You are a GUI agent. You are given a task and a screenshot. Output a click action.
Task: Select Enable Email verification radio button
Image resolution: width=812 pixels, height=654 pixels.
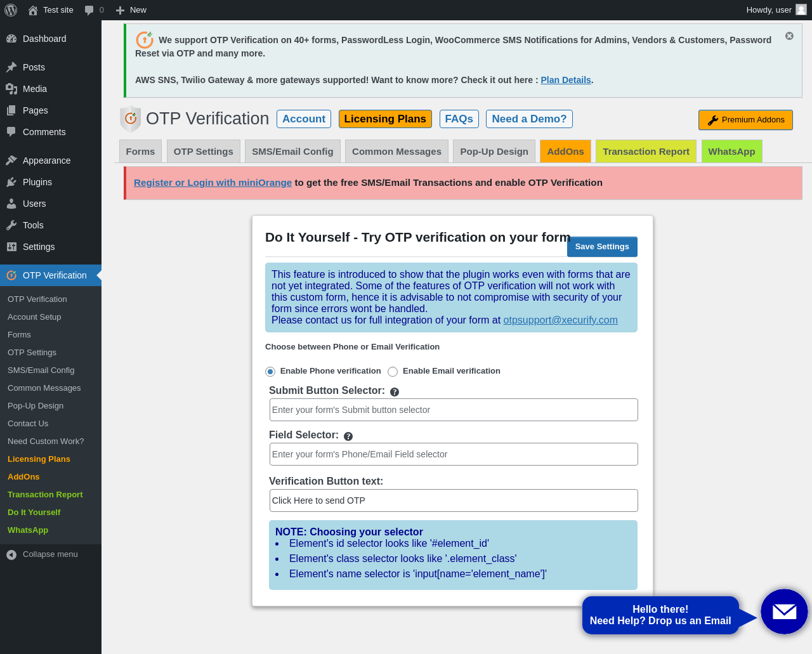393,372
